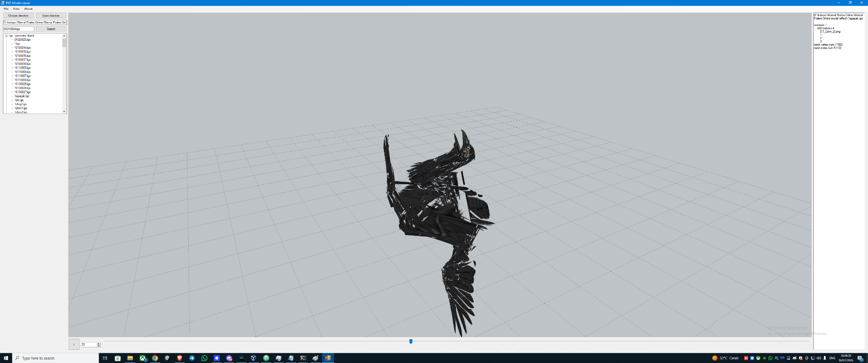Image resolution: width=868 pixels, height=363 pixels.
Task: Open Telegram from the taskbar
Action: (192, 358)
